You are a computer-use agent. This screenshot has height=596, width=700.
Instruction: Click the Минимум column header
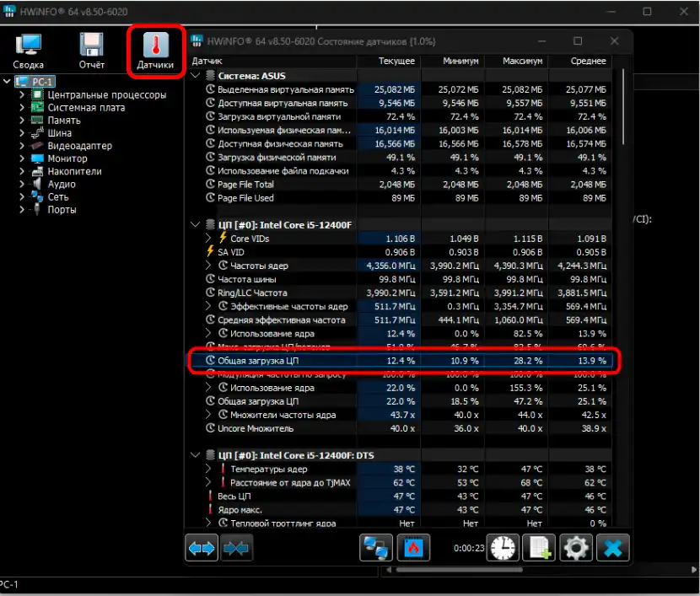tap(452, 61)
